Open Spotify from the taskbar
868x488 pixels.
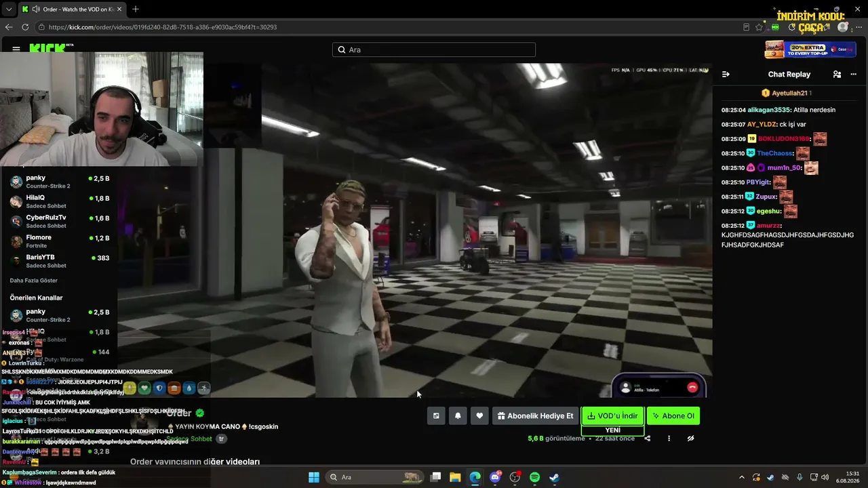(534, 477)
